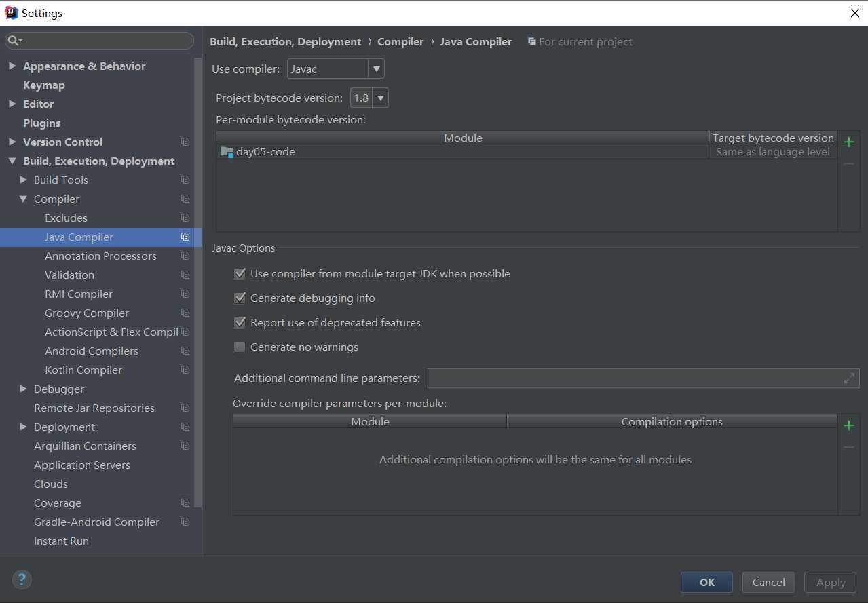Enable 'Generate no warnings' checkbox
This screenshot has height=603, width=868.
pyautogui.click(x=240, y=347)
